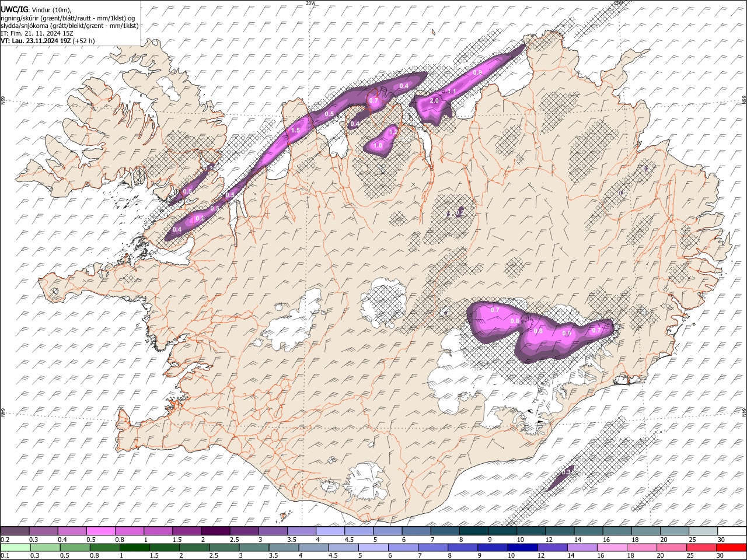Click the '20W' longitude label
The width and height of the screenshot is (747, 560).
pos(310,3)
